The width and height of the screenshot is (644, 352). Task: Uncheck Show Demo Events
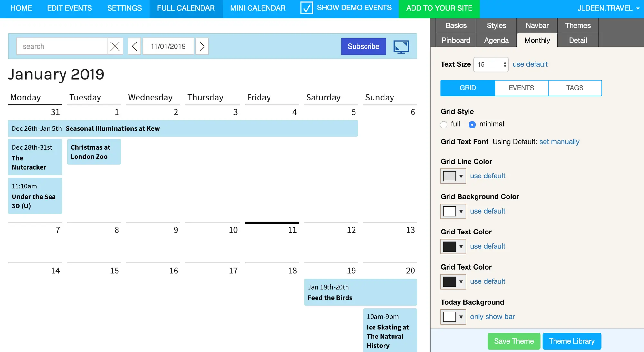point(306,8)
